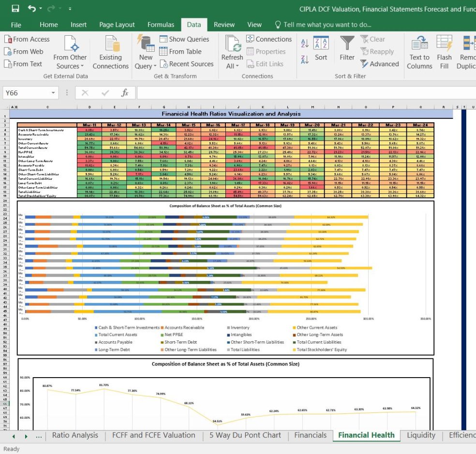Switch to the Liquidity sheet tab
The height and width of the screenshot is (454, 476).
(421, 435)
